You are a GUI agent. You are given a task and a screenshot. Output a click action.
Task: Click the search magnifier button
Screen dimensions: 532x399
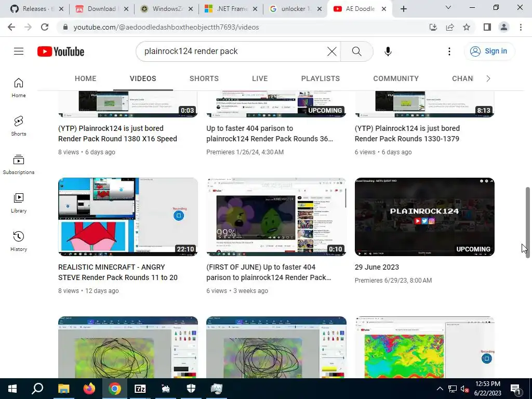point(356,51)
